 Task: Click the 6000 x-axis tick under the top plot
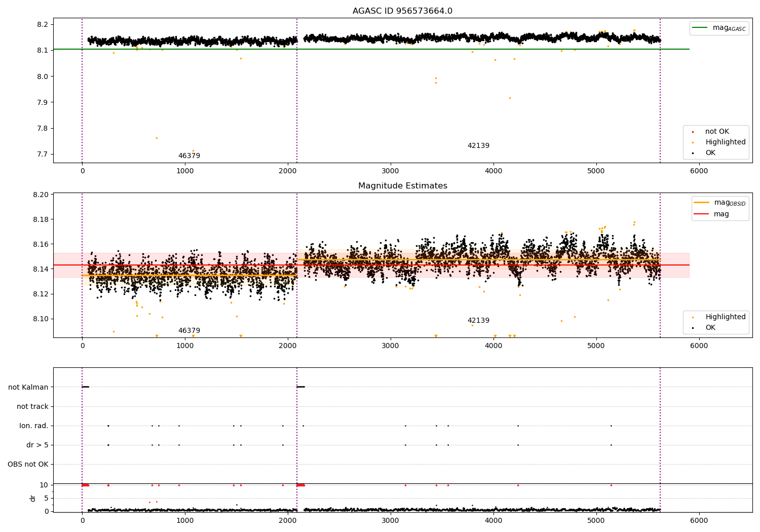[x=699, y=171]
